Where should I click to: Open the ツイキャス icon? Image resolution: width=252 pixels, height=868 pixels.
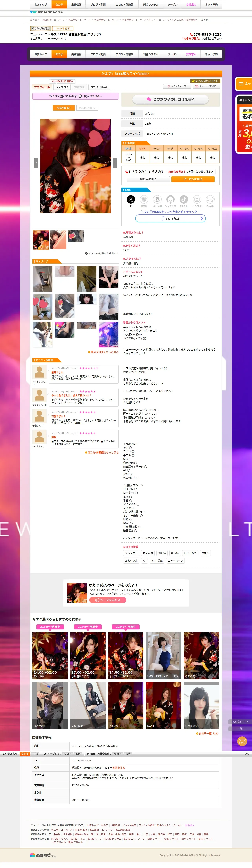click(x=171, y=199)
